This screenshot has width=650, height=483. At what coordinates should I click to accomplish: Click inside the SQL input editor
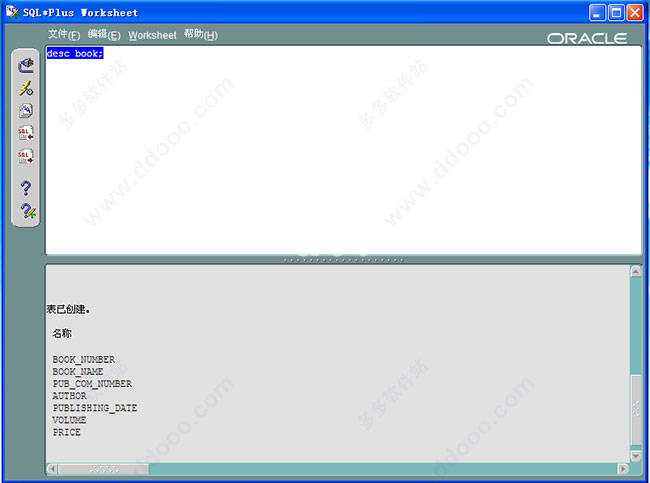(343, 150)
